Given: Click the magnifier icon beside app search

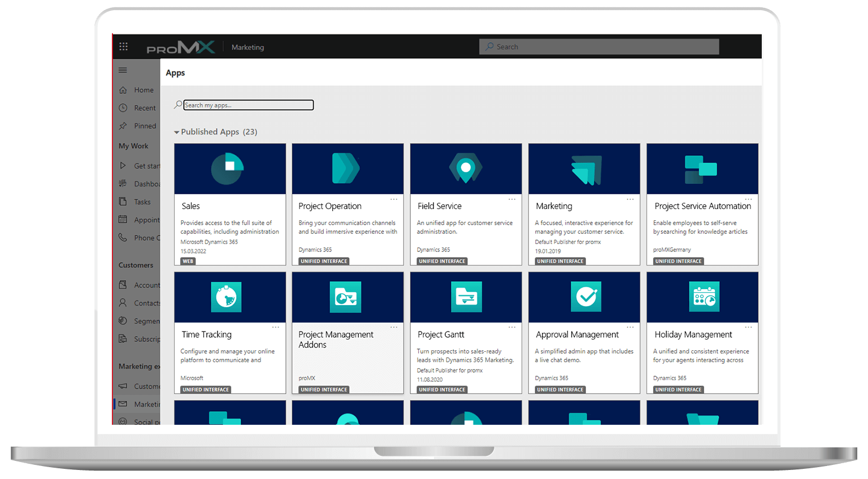Looking at the screenshot, I should [178, 104].
